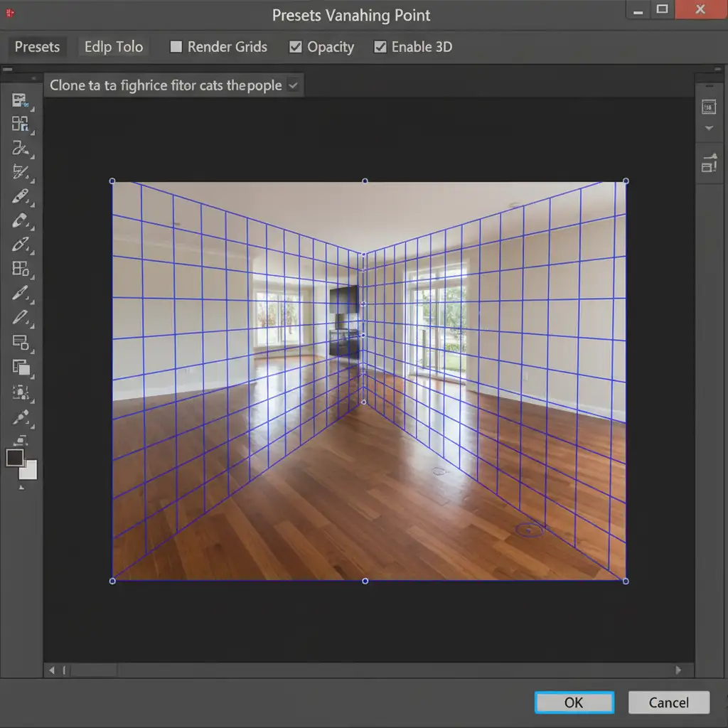The image size is (728, 728).
Task: Uncheck the Opacity checkbox
Action: click(x=296, y=47)
